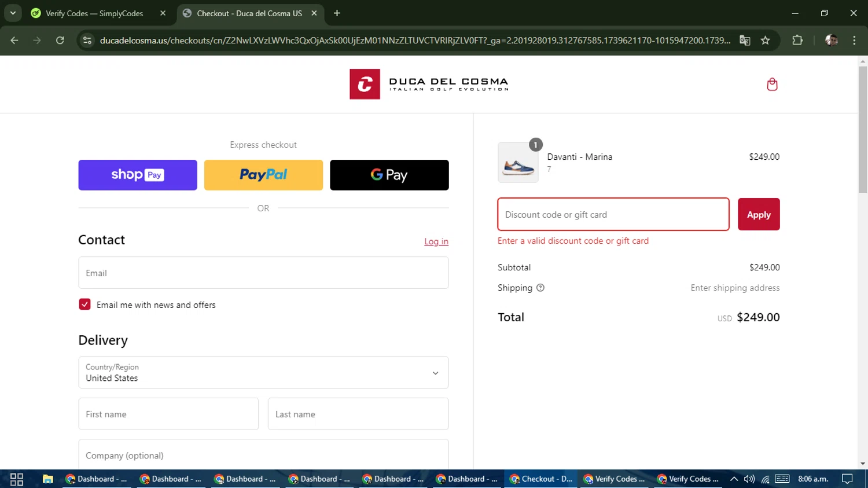Screen dimensions: 868x488
Task: Open a new browser tab
Action: tap(337, 13)
